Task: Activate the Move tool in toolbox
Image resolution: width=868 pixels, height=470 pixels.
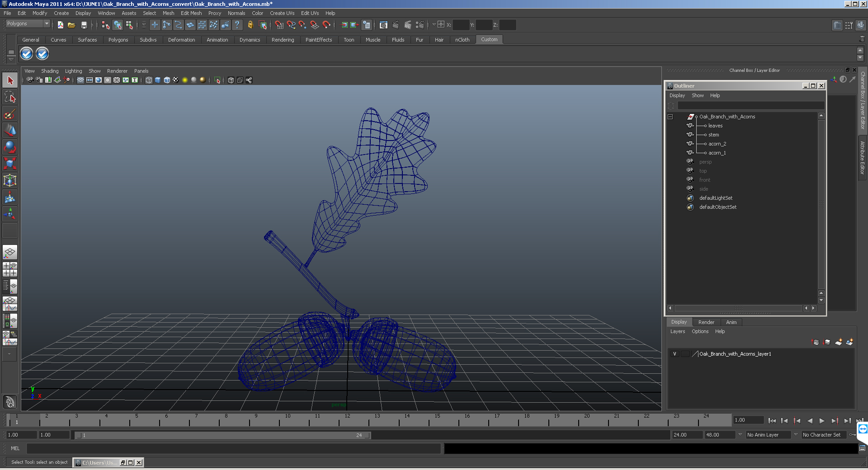Action: [x=10, y=130]
